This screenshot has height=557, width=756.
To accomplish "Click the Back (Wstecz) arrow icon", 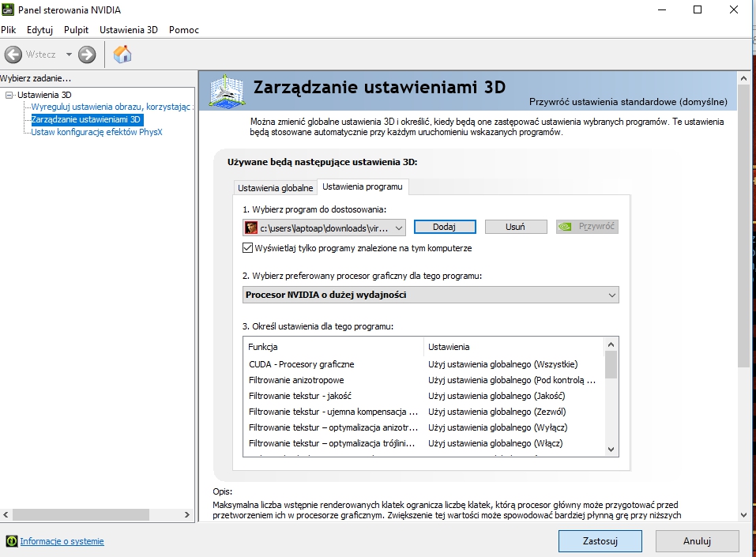I will (13, 55).
